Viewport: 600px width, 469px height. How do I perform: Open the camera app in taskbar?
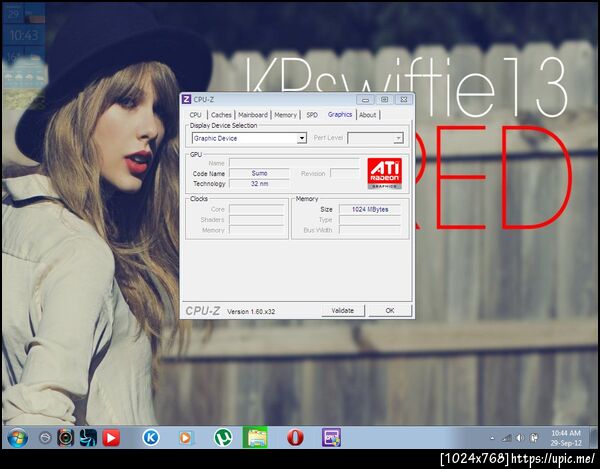pyautogui.click(x=65, y=438)
